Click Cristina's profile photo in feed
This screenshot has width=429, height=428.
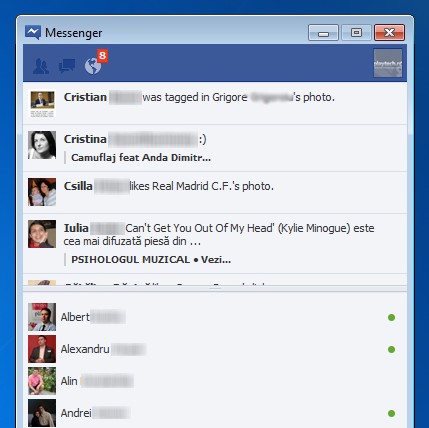42,145
